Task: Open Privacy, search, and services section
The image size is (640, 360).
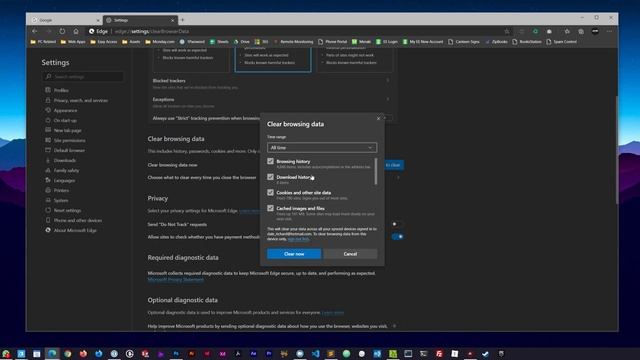Action: (x=81, y=100)
